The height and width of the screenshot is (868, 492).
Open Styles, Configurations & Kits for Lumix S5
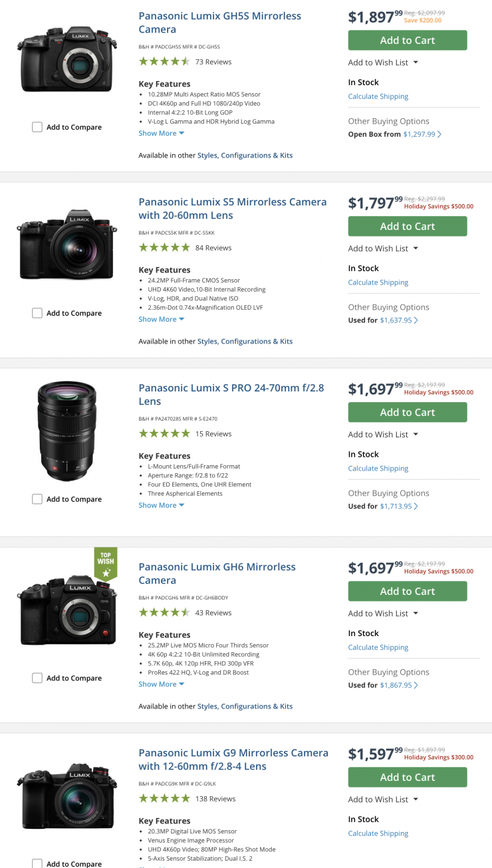click(x=245, y=342)
